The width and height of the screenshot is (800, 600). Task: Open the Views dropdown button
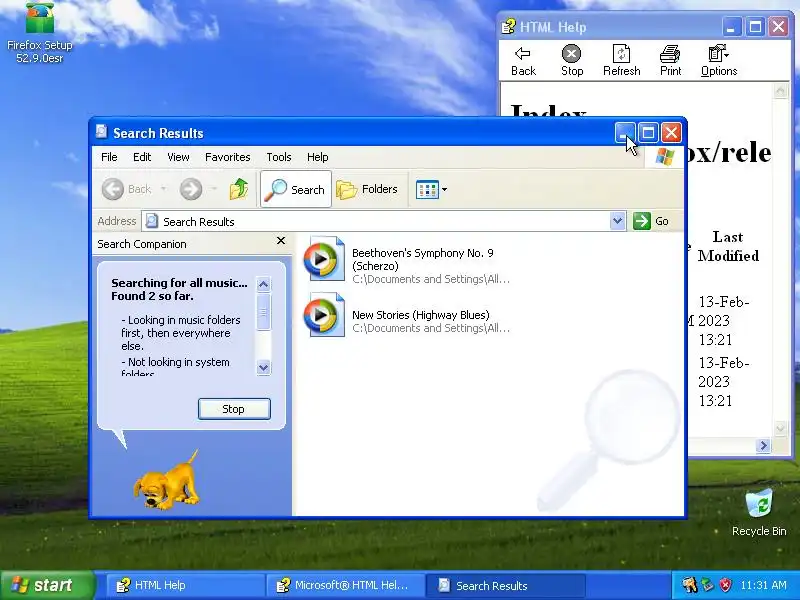(x=431, y=189)
